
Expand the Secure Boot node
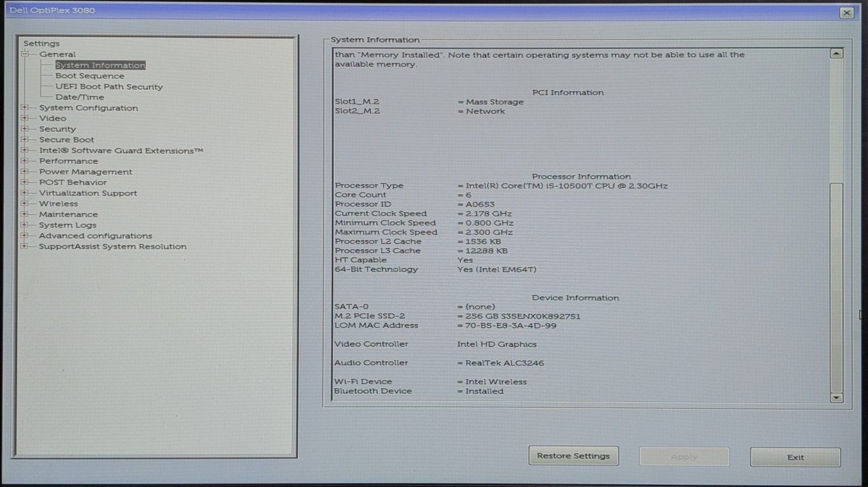click(x=25, y=140)
